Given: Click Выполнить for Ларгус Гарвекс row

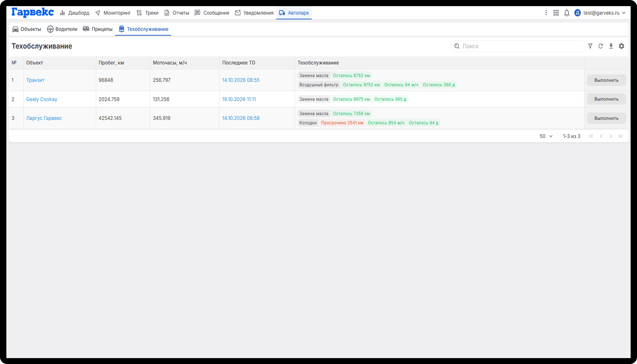Looking at the screenshot, I should [x=606, y=118].
